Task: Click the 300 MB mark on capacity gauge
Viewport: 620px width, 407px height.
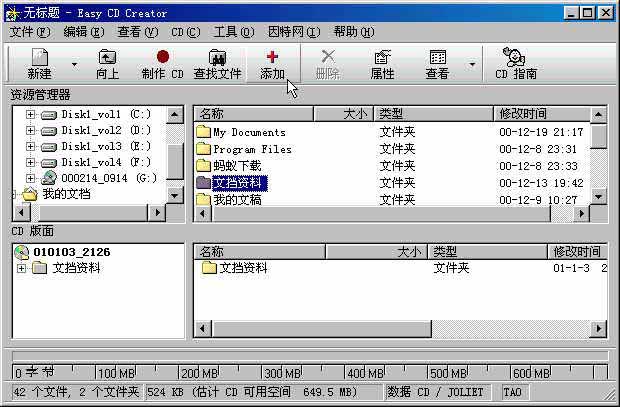Action: (x=282, y=373)
